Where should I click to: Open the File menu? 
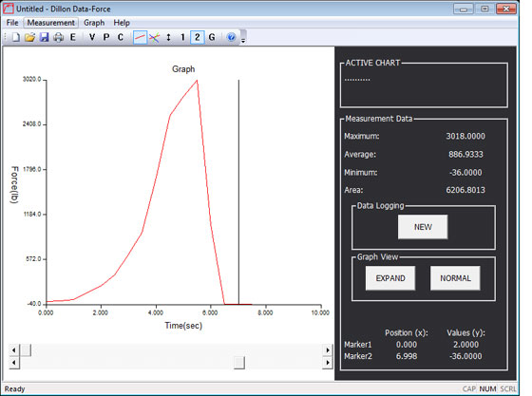[x=12, y=23]
